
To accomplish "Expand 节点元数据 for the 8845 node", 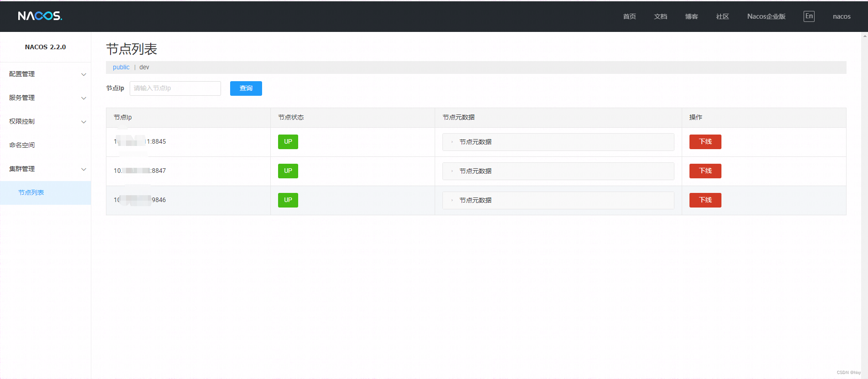I will [x=558, y=142].
